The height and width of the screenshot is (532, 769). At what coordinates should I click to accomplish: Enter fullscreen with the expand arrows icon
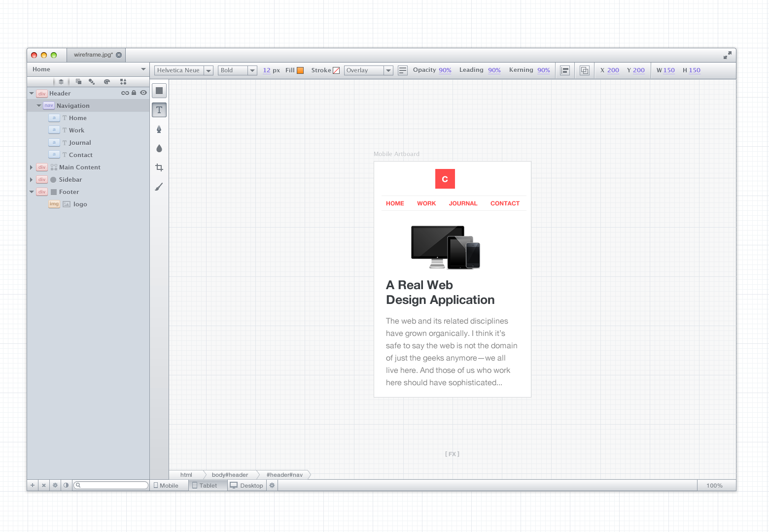click(728, 55)
